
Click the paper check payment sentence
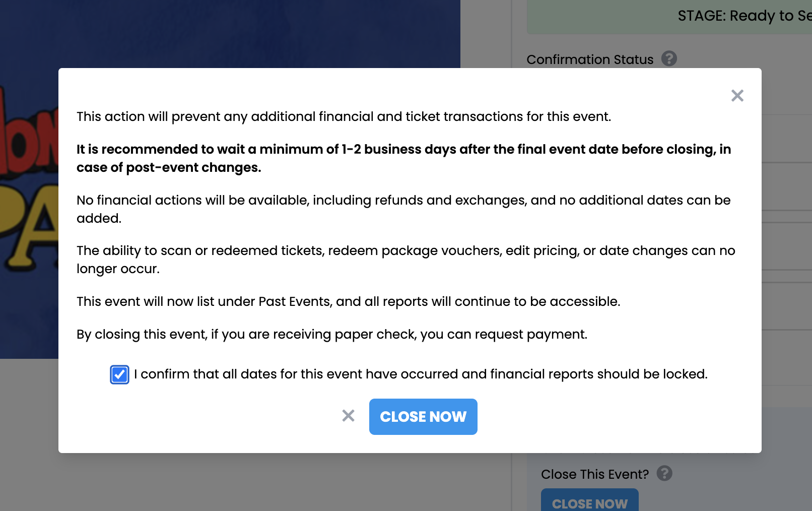click(332, 334)
